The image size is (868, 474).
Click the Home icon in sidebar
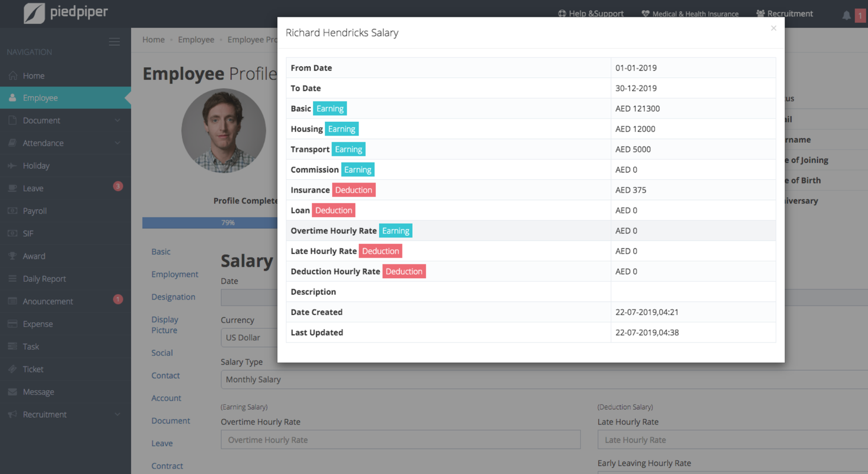pyautogui.click(x=13, y=76)
